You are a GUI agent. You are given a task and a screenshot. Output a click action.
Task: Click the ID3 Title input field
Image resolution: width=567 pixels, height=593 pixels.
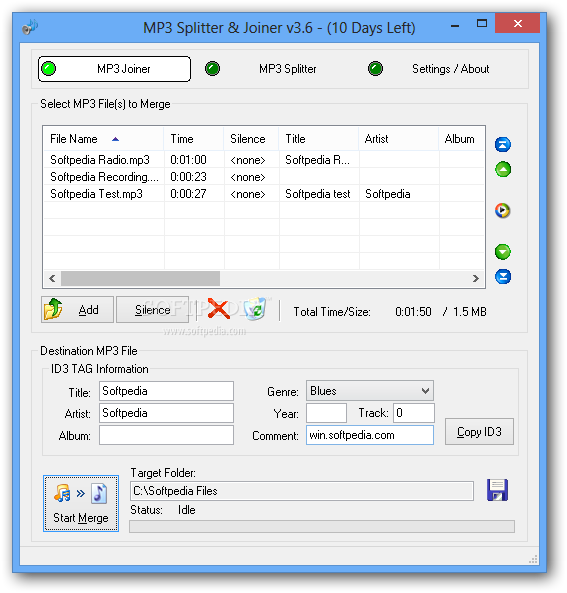pyautogui.click(x=166, y=391)
